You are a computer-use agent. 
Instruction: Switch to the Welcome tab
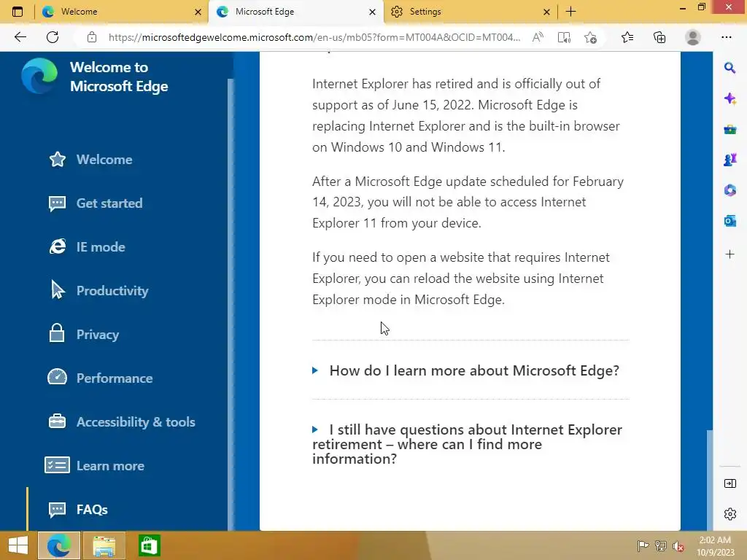click(x=120, y=12)
